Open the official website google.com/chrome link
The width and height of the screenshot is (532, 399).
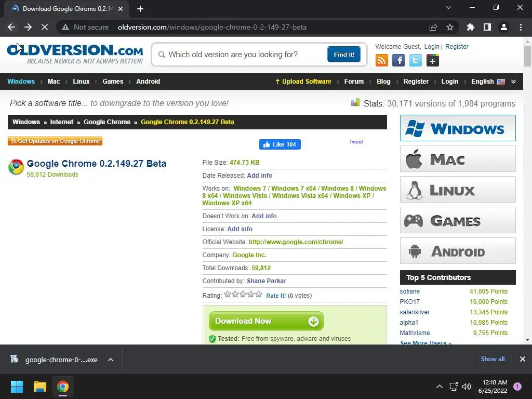(296, 242)
